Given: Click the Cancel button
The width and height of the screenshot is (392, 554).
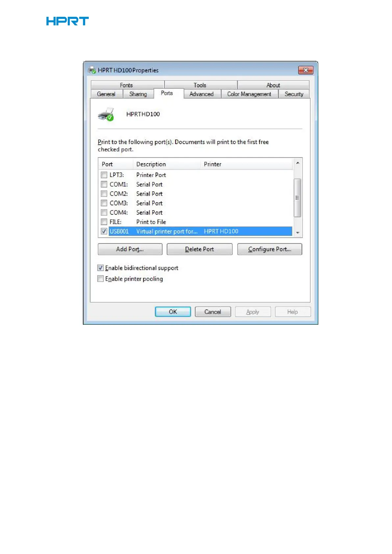Looking at the screenshot, I should click(x=213, y=312).
